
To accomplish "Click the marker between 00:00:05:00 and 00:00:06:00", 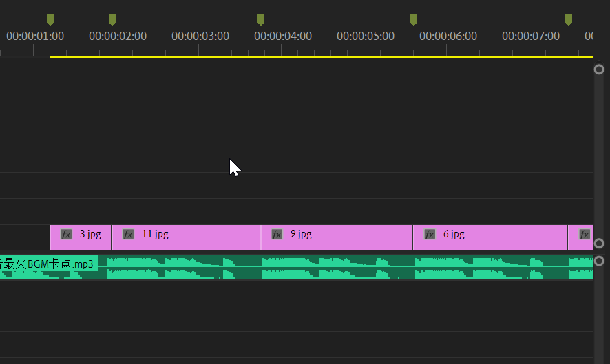I will tap(414, 19).
